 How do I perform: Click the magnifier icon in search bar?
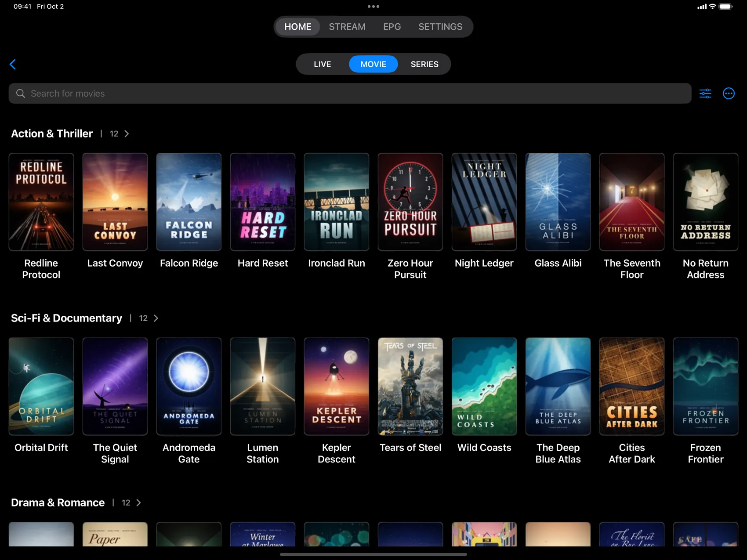pyautogui.click(x=21, y=94)
